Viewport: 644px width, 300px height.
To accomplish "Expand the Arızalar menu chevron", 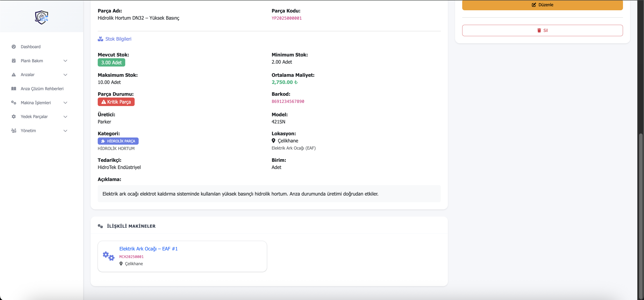I will click(65, 75).
